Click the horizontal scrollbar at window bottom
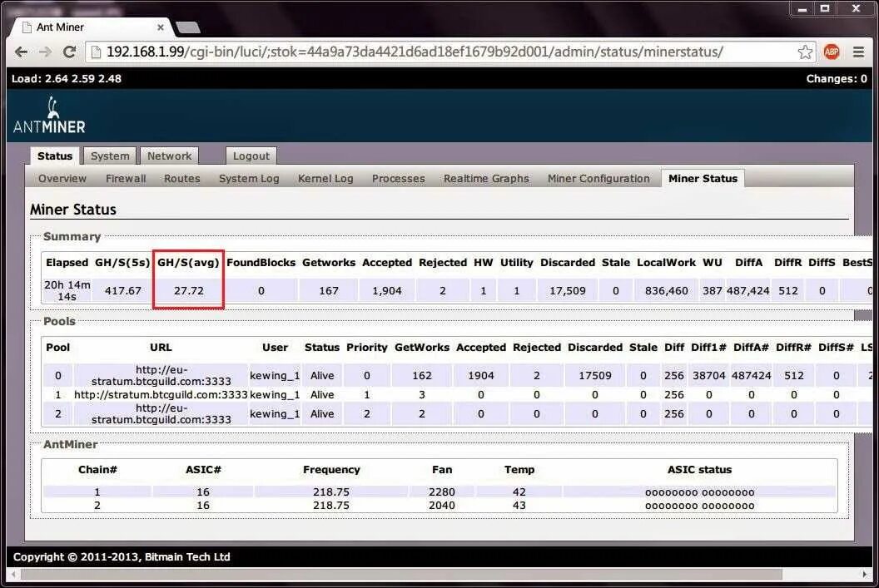Screen dimensions: 879x588 click(401, 575)
